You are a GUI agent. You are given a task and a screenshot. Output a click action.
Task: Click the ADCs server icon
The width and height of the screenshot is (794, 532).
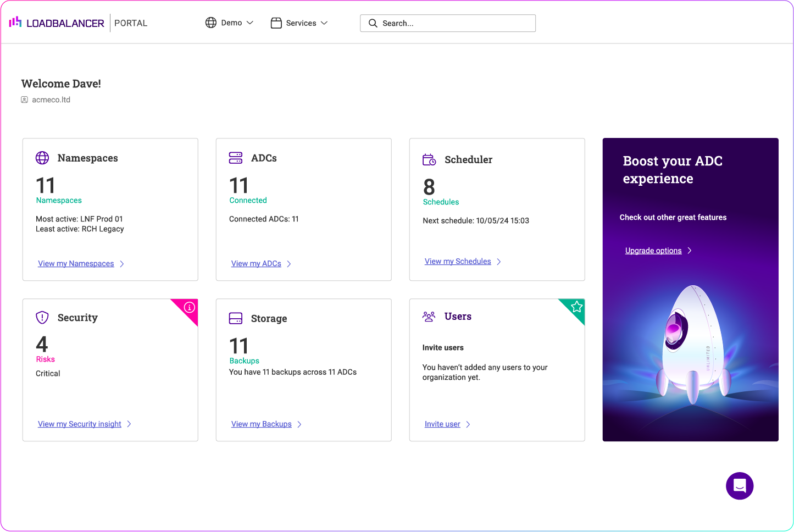(236, 158)
